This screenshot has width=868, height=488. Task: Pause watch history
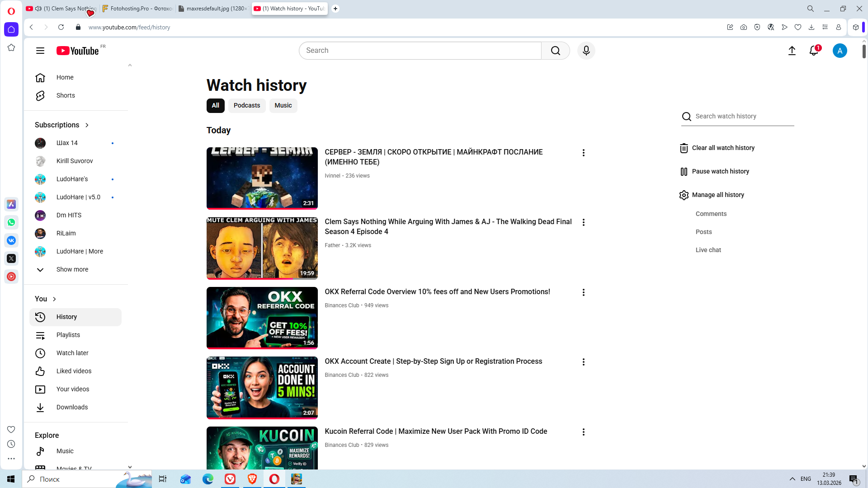720,171
